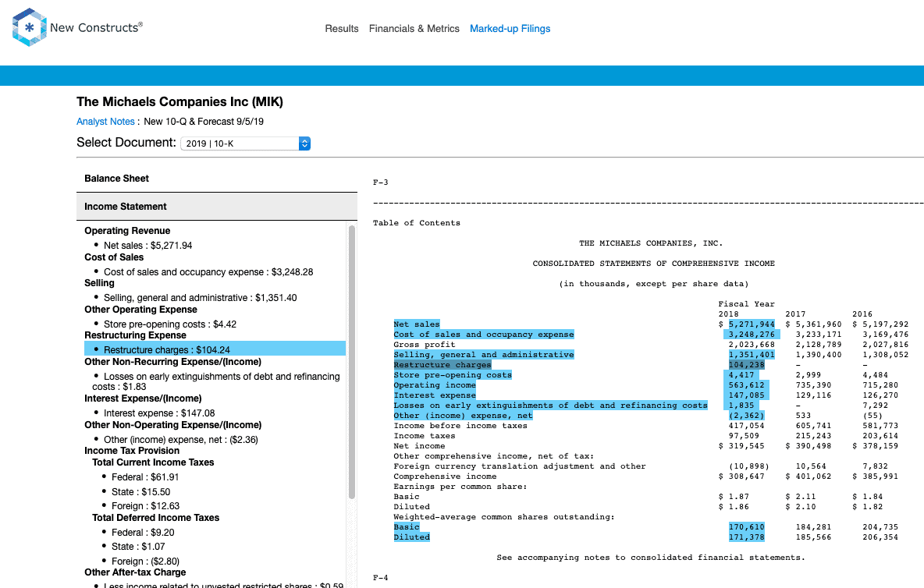The height and width of the screenshot is (588, 924).
Task: Select State : $1.07 deferred tax item
Action: click(138, 547)
